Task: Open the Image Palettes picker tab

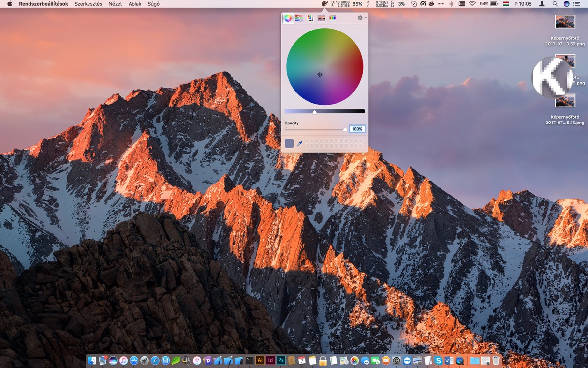Action: pos(322,18)
